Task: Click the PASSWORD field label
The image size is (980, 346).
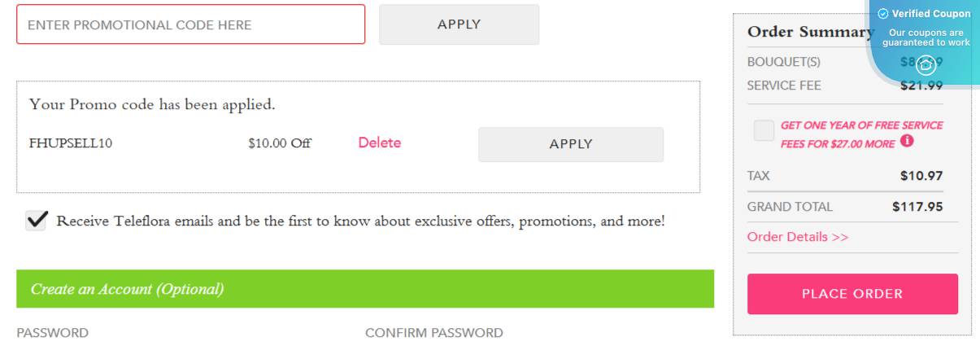Action: (52, 333)
